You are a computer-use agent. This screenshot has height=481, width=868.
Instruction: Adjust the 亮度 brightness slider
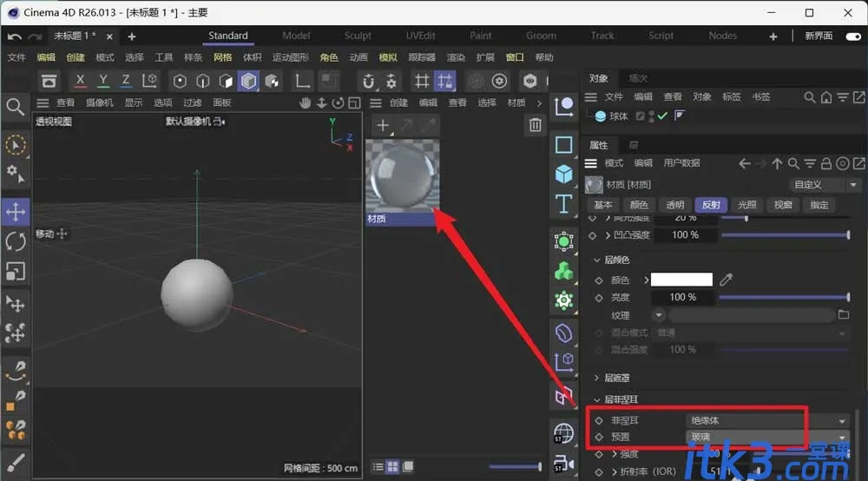783,297
